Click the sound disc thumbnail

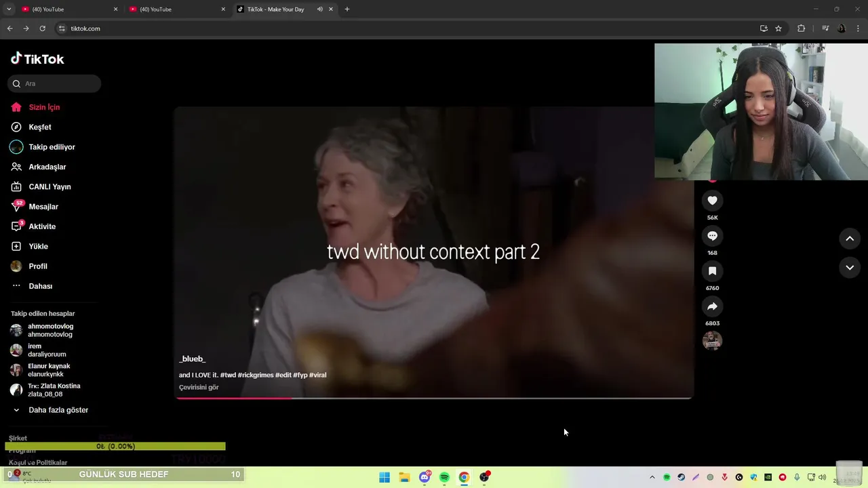pos(712,341)
